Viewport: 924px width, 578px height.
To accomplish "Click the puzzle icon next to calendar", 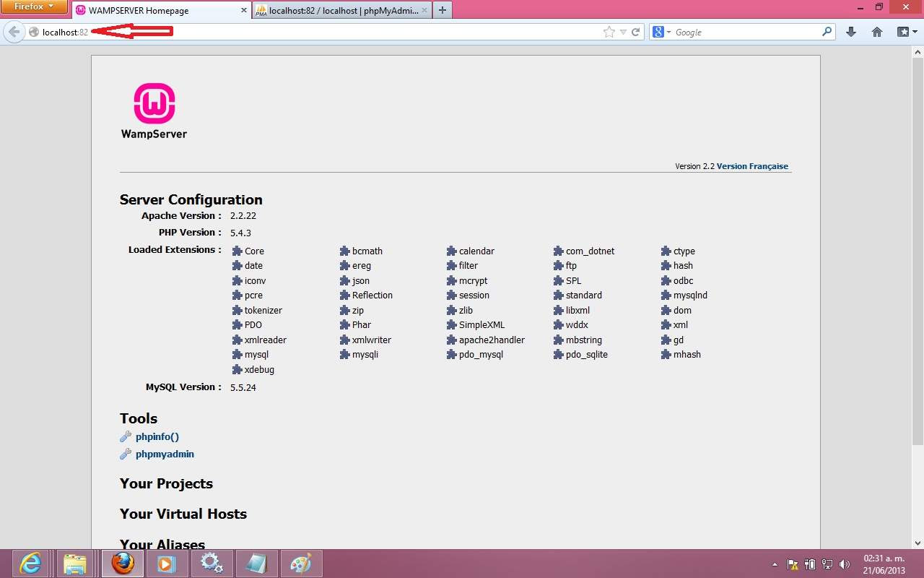I will 452,251.
